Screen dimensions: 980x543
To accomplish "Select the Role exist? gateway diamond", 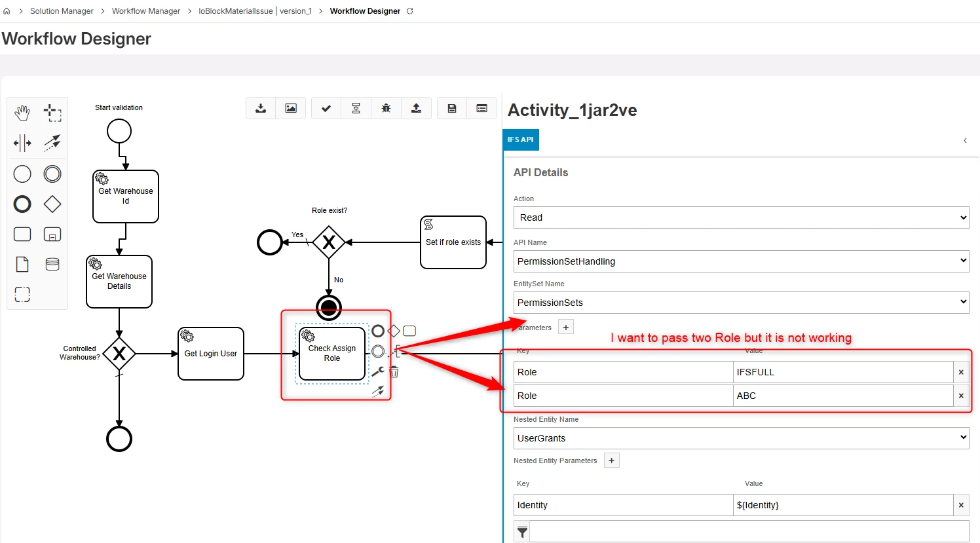I will [x=329, y=242].
